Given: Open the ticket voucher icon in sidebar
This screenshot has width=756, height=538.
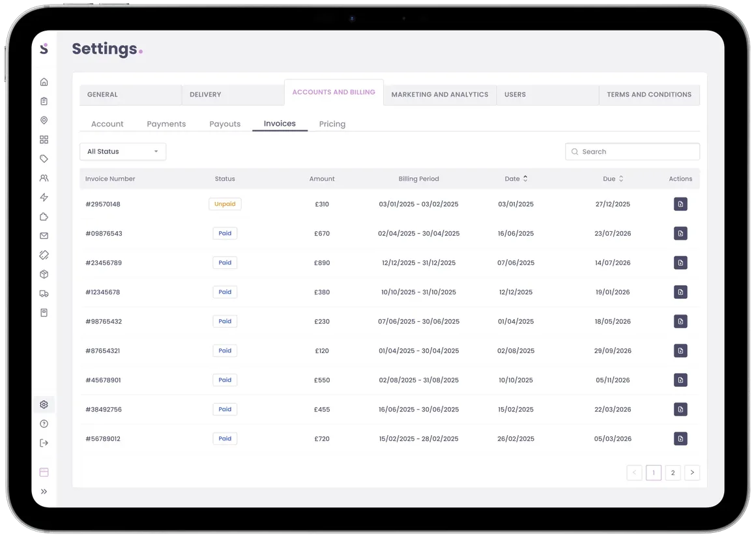Looking at the screenshot, I should click(44, 255).
